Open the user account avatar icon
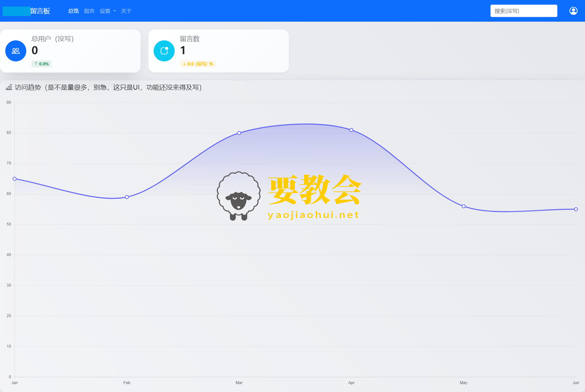 click(573, 11)
